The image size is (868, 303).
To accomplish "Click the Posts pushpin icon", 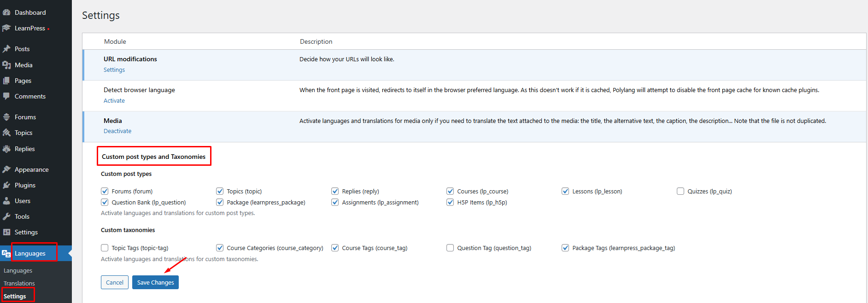I will (6, 49).
